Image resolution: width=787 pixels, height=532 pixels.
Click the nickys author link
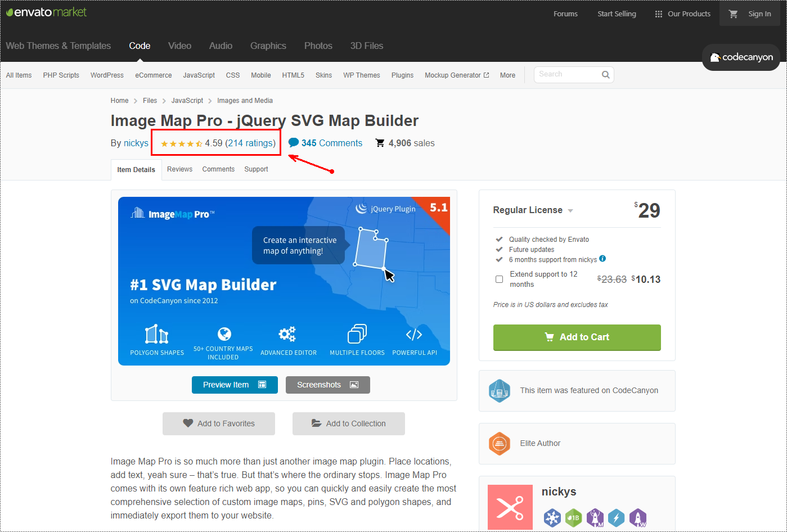(136, 143)
